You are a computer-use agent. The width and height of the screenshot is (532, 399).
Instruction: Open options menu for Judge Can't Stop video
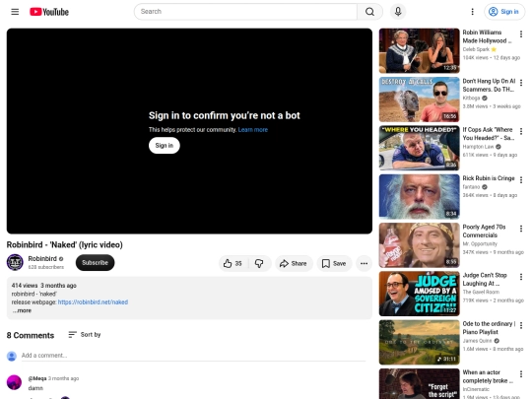(521, 277)
